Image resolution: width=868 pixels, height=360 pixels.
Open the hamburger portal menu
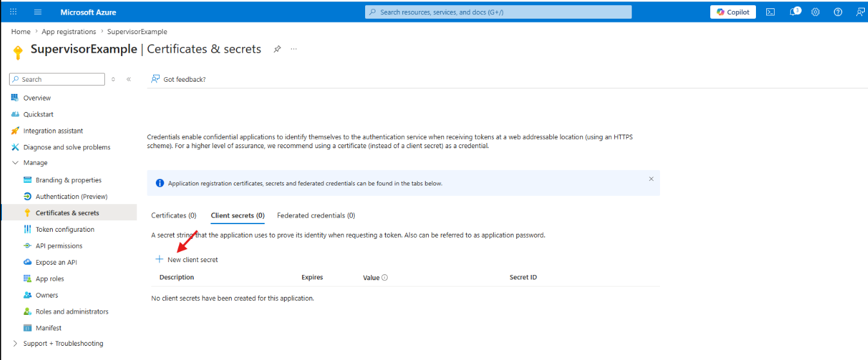[38, 12]
